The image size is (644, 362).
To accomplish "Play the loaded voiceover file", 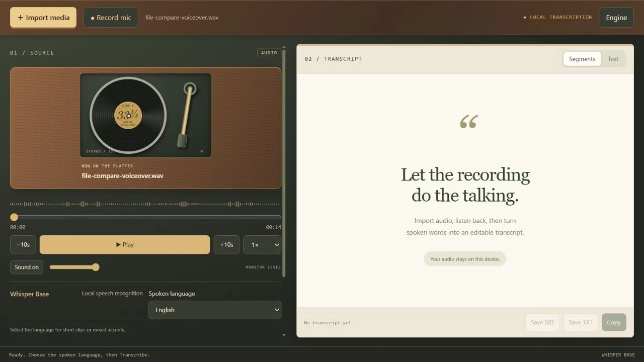I will pyautogui.click(x=125, y=245).
